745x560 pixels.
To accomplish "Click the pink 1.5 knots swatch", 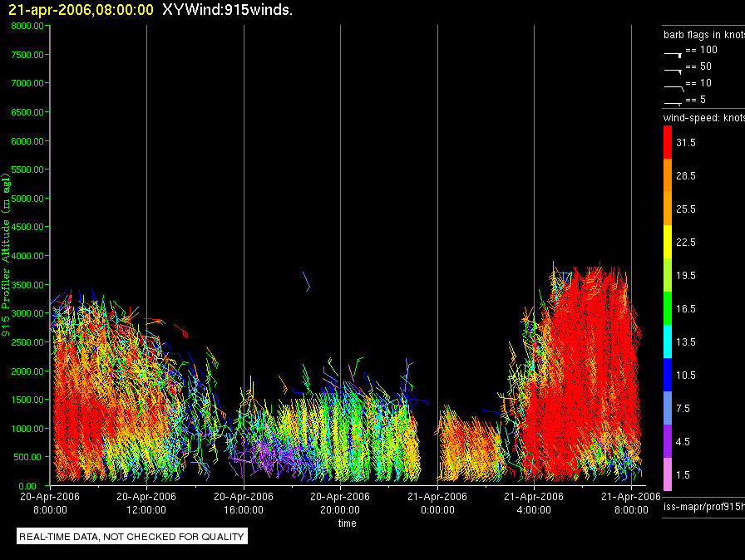I will (x=668, y=474).
